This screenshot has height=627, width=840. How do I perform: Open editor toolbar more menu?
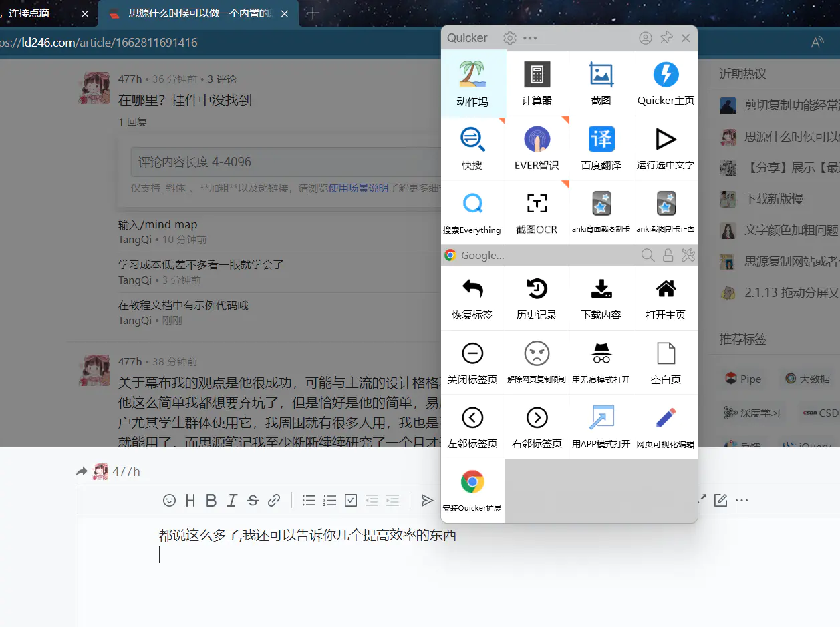pos(742,500)
